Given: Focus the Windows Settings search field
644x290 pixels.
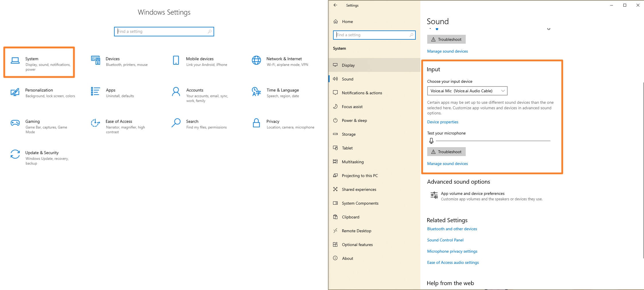Looking at the screenshot, I should point(164,32).
